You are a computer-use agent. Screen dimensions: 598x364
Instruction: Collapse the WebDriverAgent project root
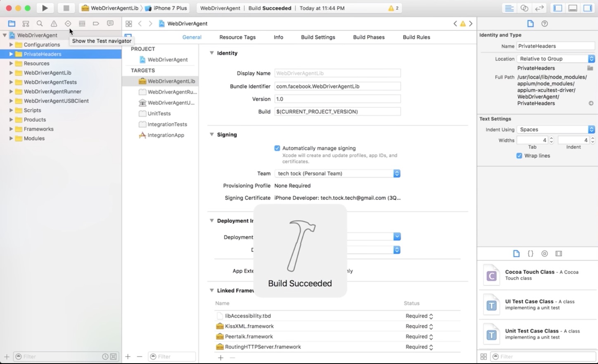(x=5, y=35)
